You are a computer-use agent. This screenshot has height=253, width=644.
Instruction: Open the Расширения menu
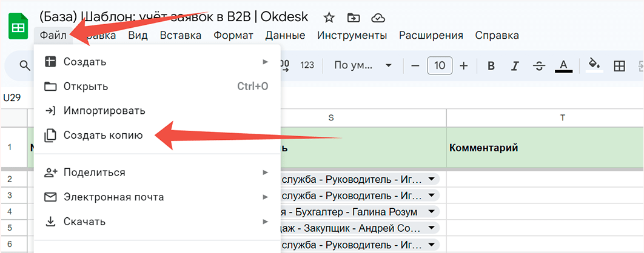click(431, 35)
